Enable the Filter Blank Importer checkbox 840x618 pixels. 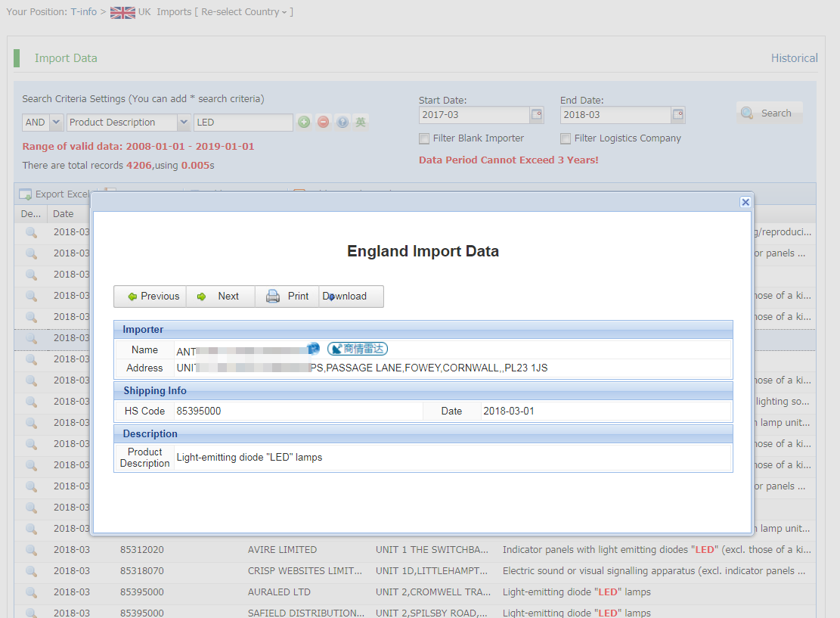[425, 138]
